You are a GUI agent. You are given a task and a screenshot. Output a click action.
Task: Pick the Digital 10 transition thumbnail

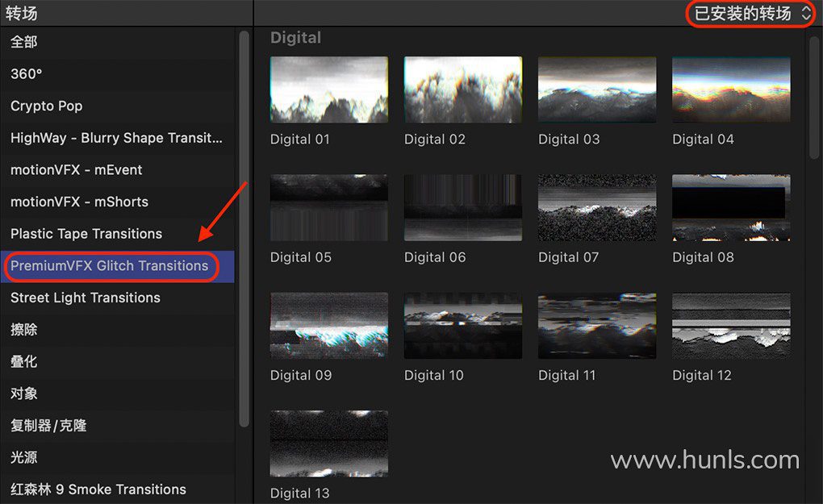[463, 326]
